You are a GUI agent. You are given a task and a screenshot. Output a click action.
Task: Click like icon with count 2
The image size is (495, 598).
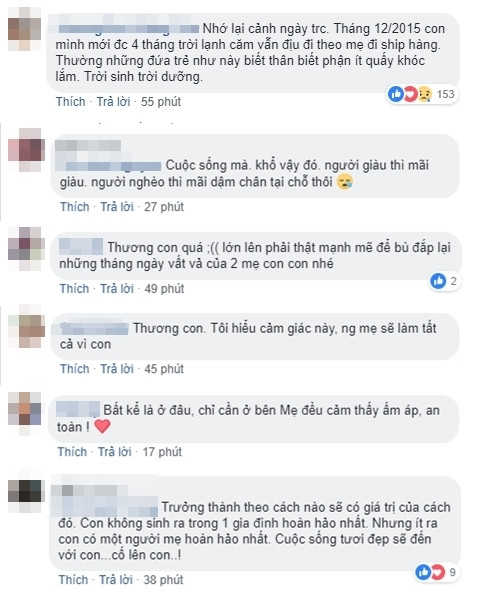(x=438, y=281)
